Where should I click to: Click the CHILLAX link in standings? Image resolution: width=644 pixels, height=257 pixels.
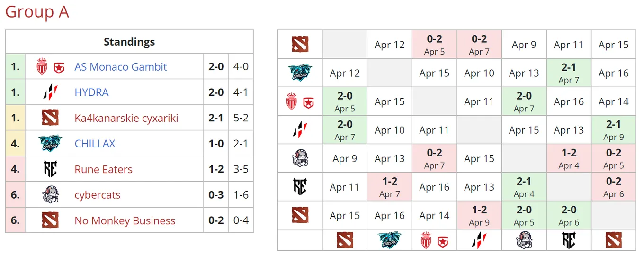95,144
